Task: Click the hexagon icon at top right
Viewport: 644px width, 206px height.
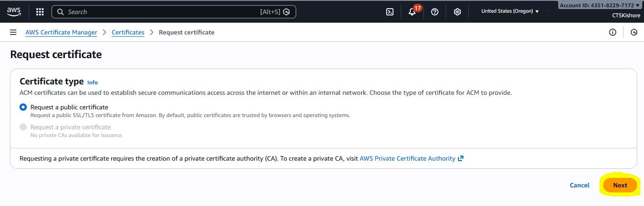Action: click(x=634, y=32)
